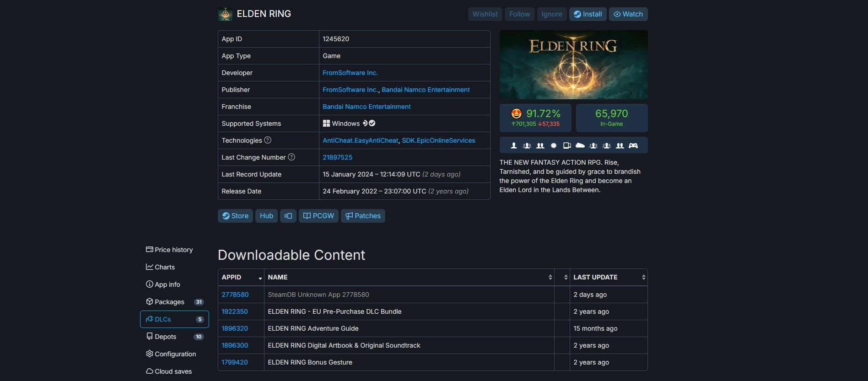Open FromSoftware Inc. link in the Publisher row

click(x=350, y=90)
